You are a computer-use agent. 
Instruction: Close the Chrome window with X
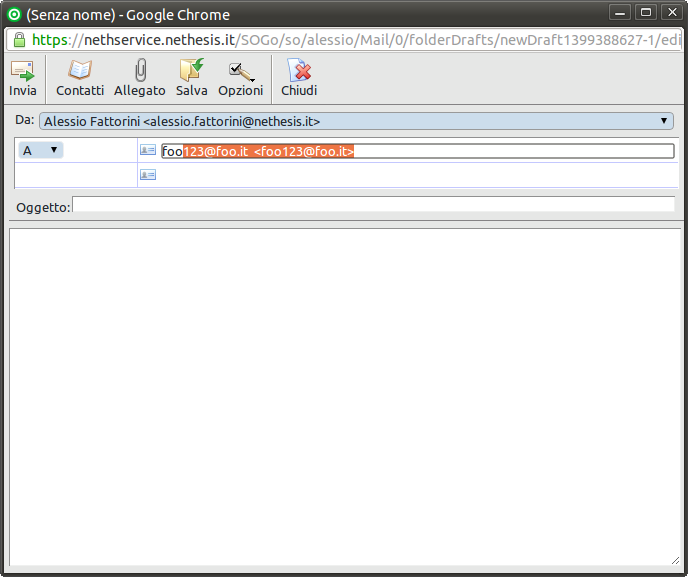(x=670, y=13)
